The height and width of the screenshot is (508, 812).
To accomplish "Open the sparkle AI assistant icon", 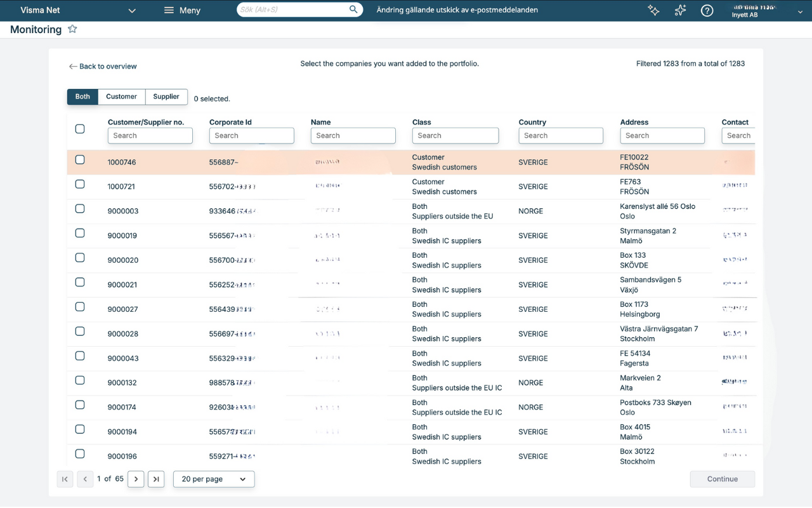I will tap(653, 10).
